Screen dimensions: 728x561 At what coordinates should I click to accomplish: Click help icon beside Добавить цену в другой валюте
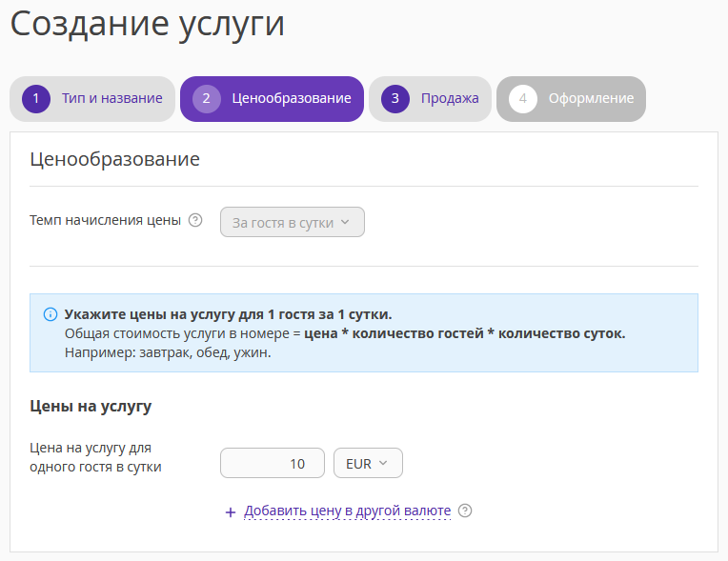465,511
